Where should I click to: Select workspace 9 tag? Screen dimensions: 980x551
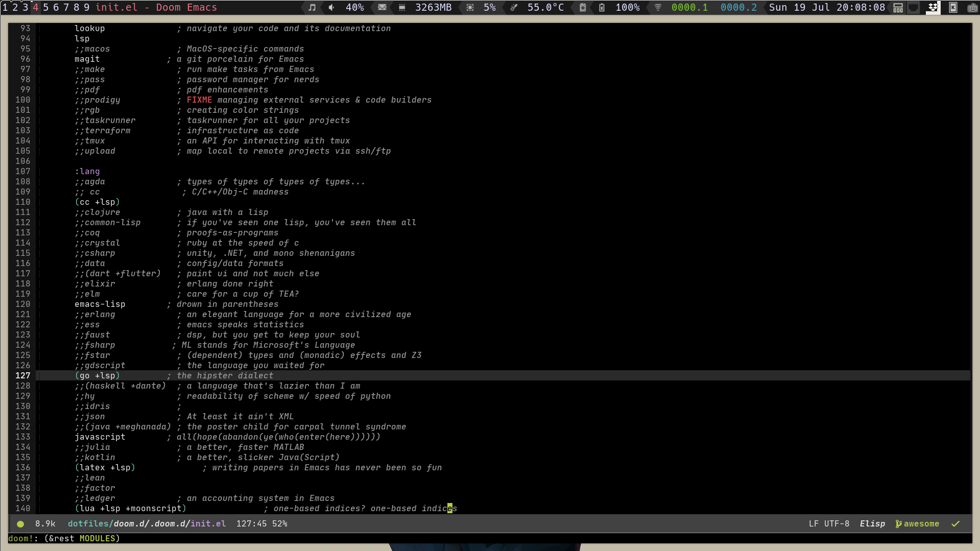coord(86,8)
